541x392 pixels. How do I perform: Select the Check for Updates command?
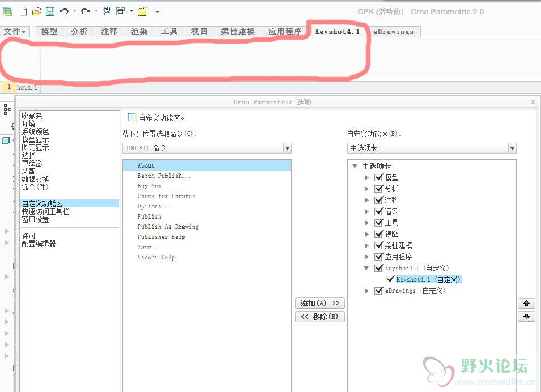(x=167, y=196)
